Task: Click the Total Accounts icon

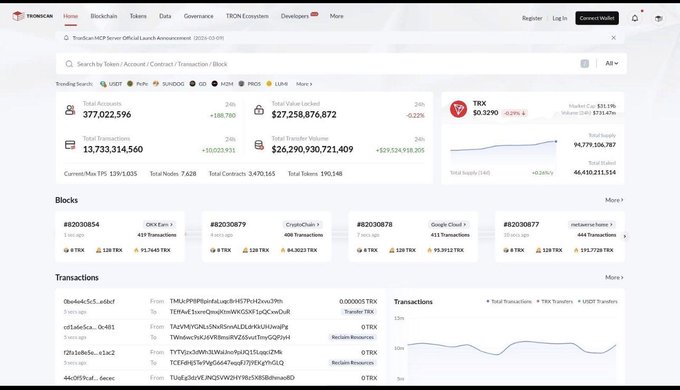Action: (x=70, y=110)
